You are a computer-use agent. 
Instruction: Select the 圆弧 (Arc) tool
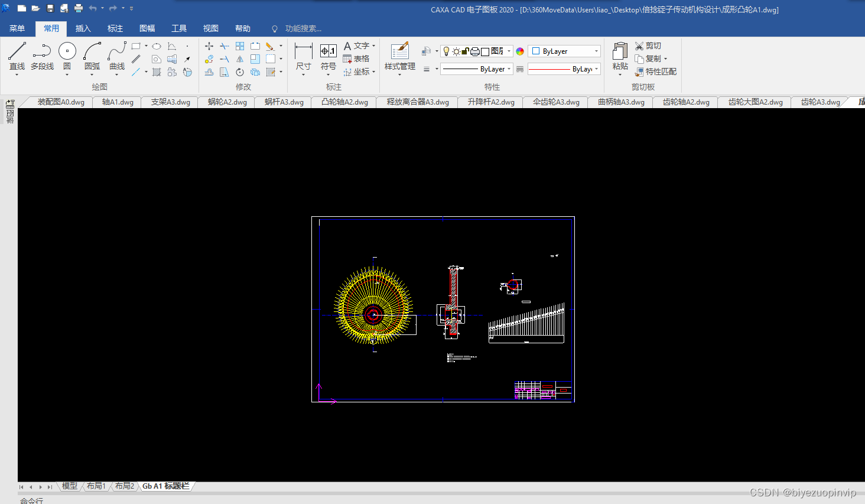92,56
